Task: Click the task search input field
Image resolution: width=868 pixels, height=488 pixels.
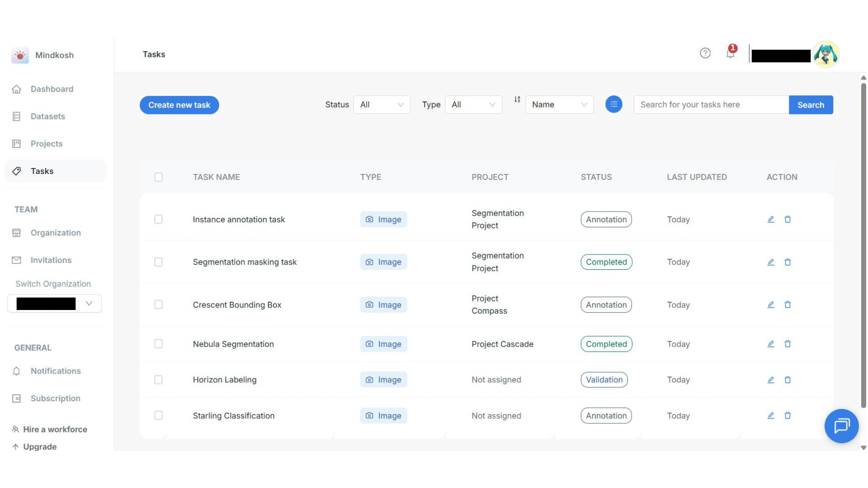Action: pos(711,104)
